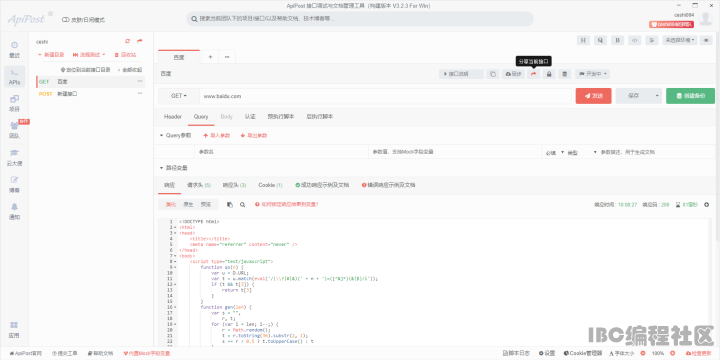This screenshot has height=360, width=720.
Task: Switch to the Query tab
Action: (201, 117)
